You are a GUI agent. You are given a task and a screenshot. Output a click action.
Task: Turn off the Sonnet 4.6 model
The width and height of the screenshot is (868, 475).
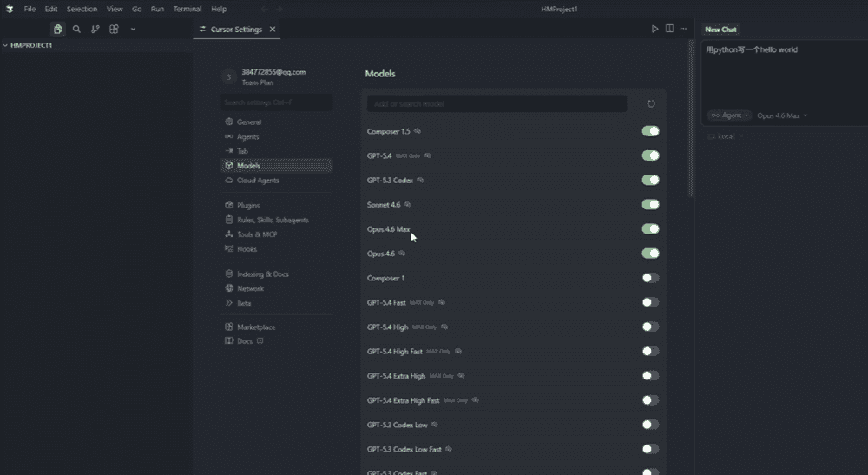point(650,205)
